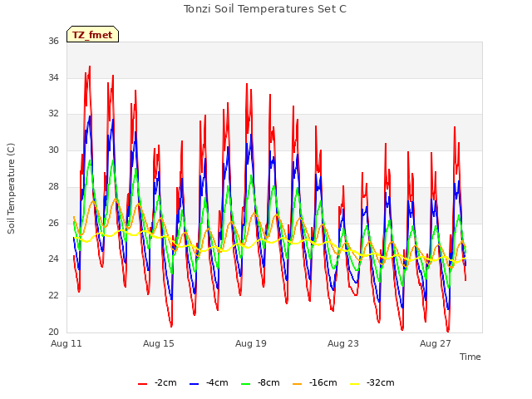Toggle the -2cm series in the legend
Viewport: 532px width, 399px height.
pyautogui.click(x=157, y=383)
